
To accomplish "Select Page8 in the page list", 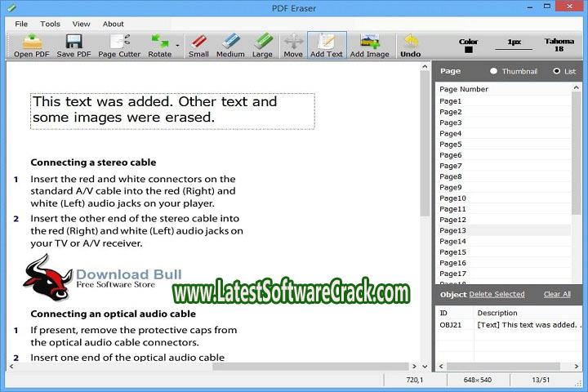I will pos(505,176).
